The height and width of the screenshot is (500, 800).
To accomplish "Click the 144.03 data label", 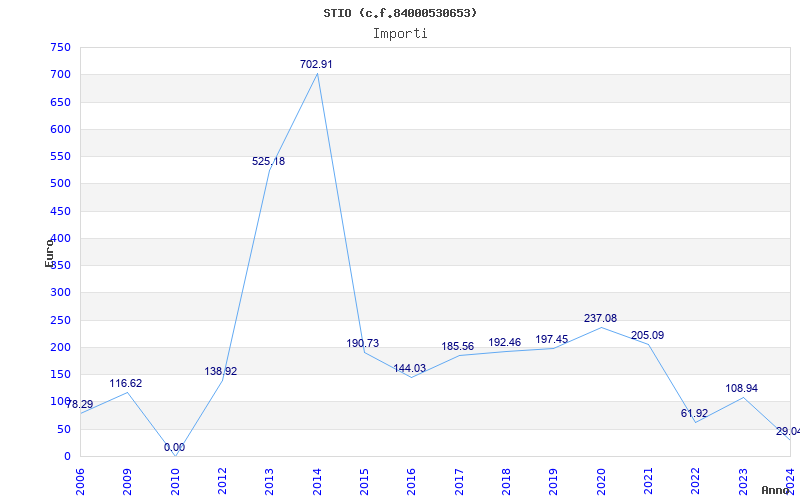I will pyautogui.click(x=410, y=369).
